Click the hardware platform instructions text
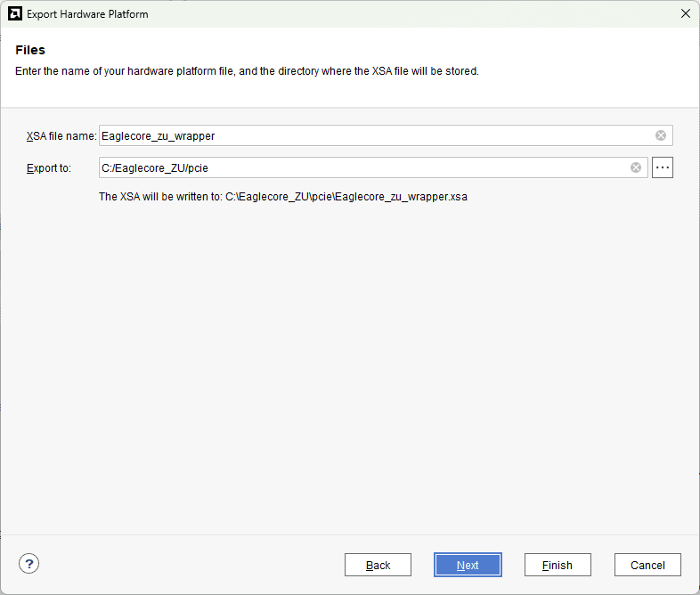The height and width of the screenshot is (595, 700). 247,71
